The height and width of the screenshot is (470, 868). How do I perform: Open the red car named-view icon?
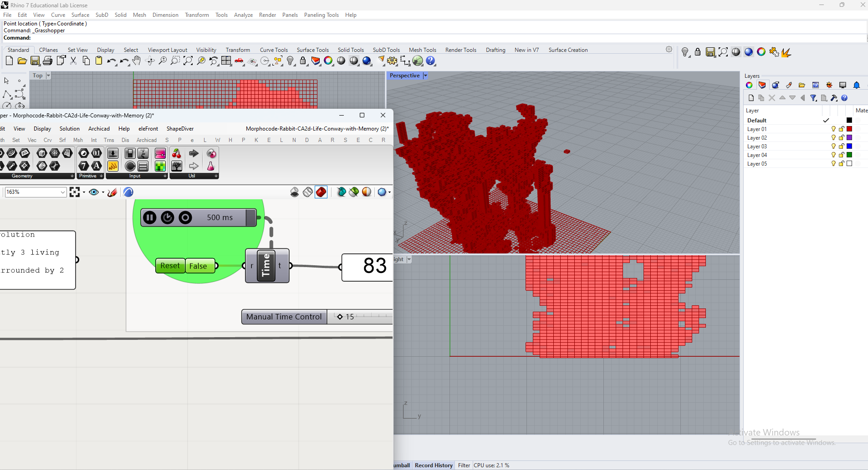(x=239, y=61)
